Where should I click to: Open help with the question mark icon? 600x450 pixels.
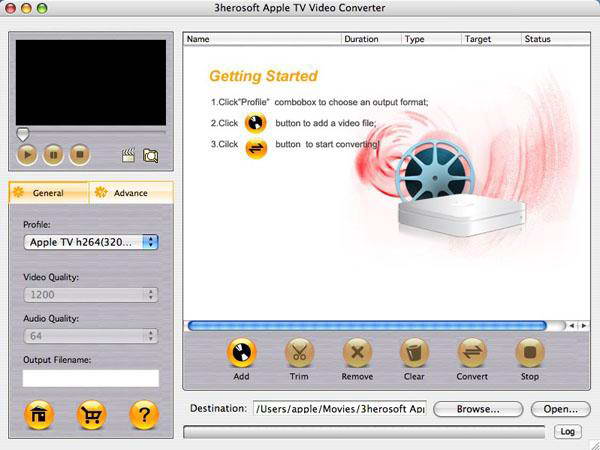point(144,415)
